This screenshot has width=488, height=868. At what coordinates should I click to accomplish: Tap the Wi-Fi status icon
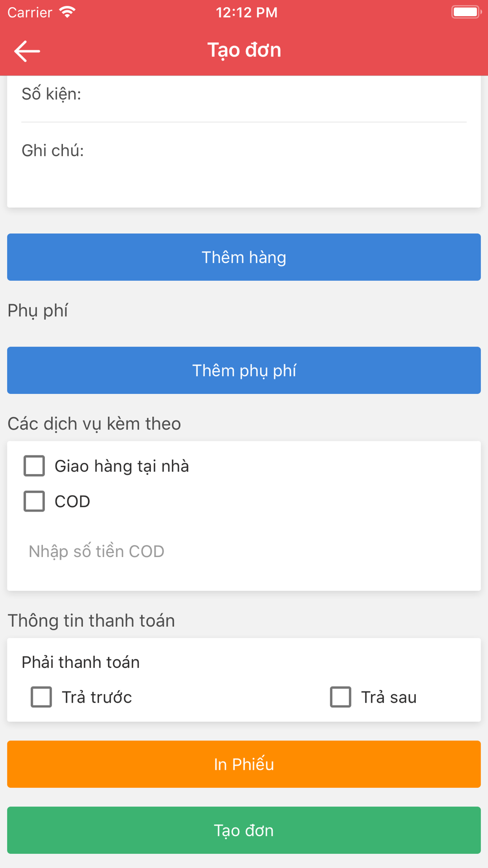67,12
